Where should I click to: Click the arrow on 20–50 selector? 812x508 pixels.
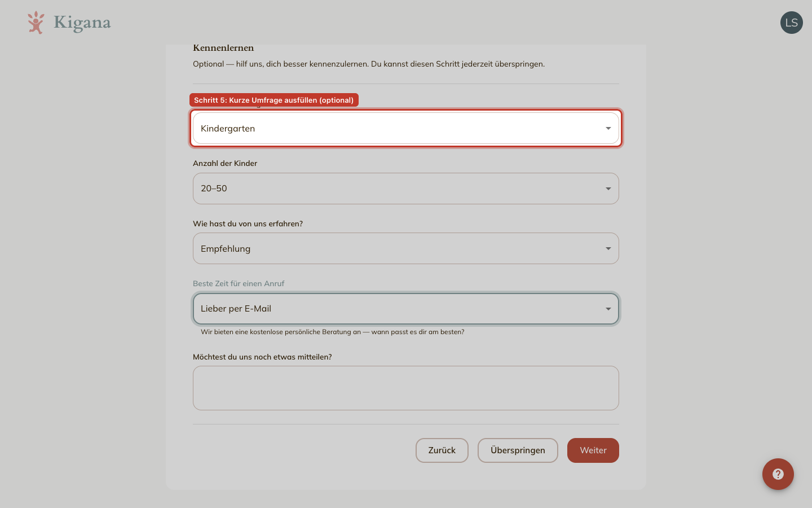click(608, 189)
